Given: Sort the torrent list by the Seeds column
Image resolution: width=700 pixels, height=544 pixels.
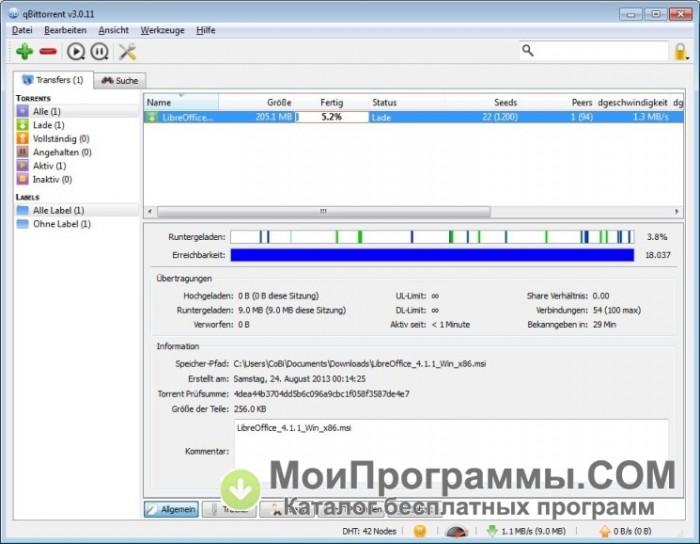Looking at the screenshot, I should tap(482, 103).
